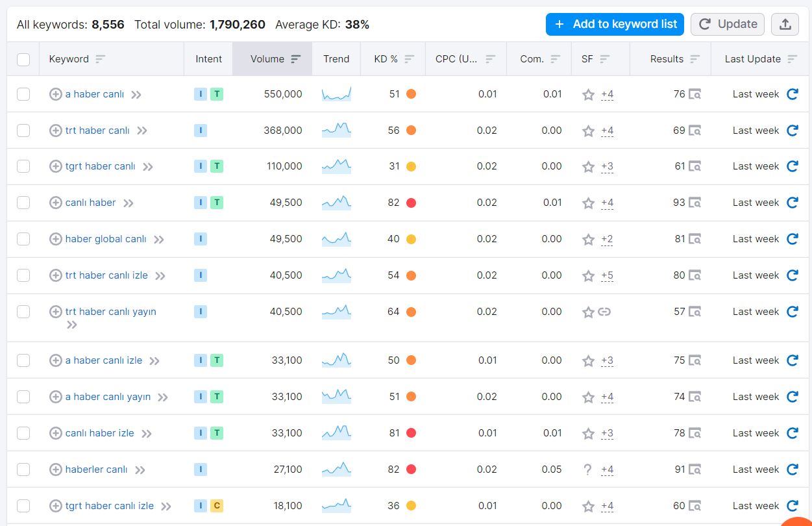
Task: Refresh metrics for 'tgrt haber canlı' row
Action: click(x=792, y=166)
